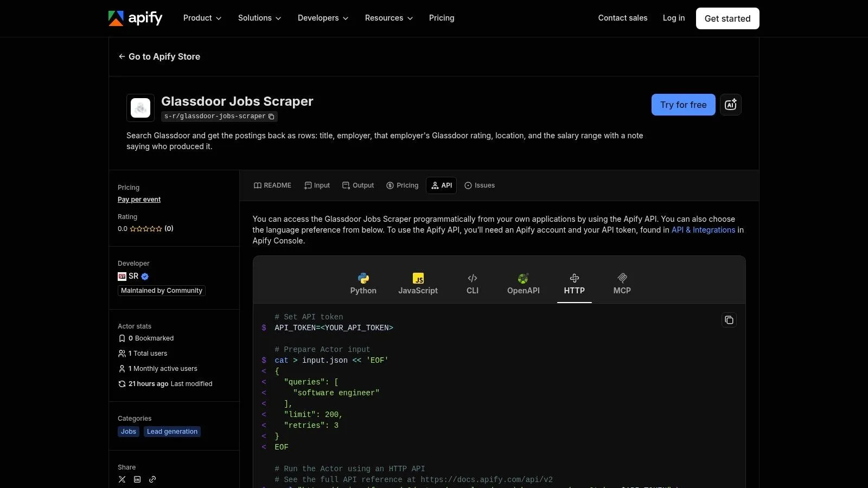Click the Bookmarked stat icon
Screen dimensions: 868x488
[x=122, y=338]
